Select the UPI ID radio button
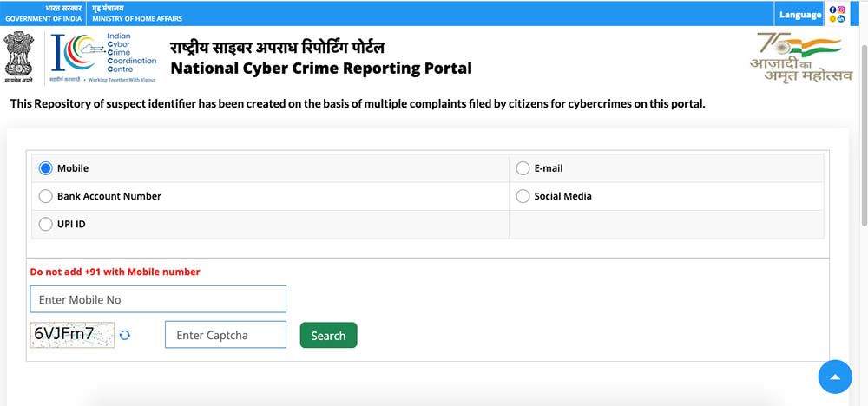 pos(45,225)
